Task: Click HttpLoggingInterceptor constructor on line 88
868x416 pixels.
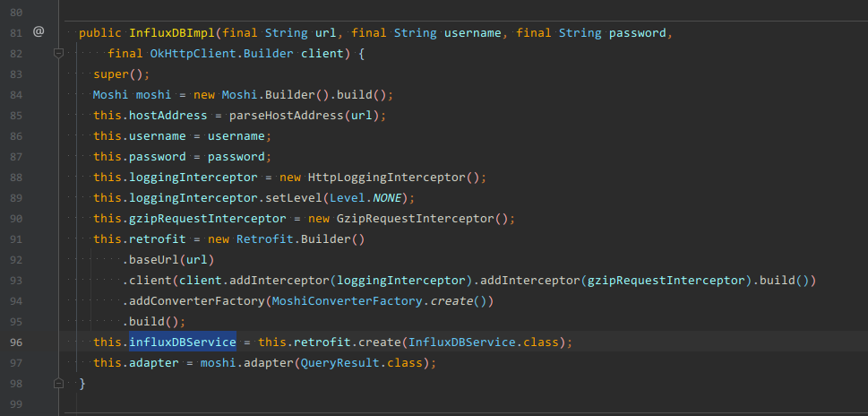Action: [x=387, y=178]
